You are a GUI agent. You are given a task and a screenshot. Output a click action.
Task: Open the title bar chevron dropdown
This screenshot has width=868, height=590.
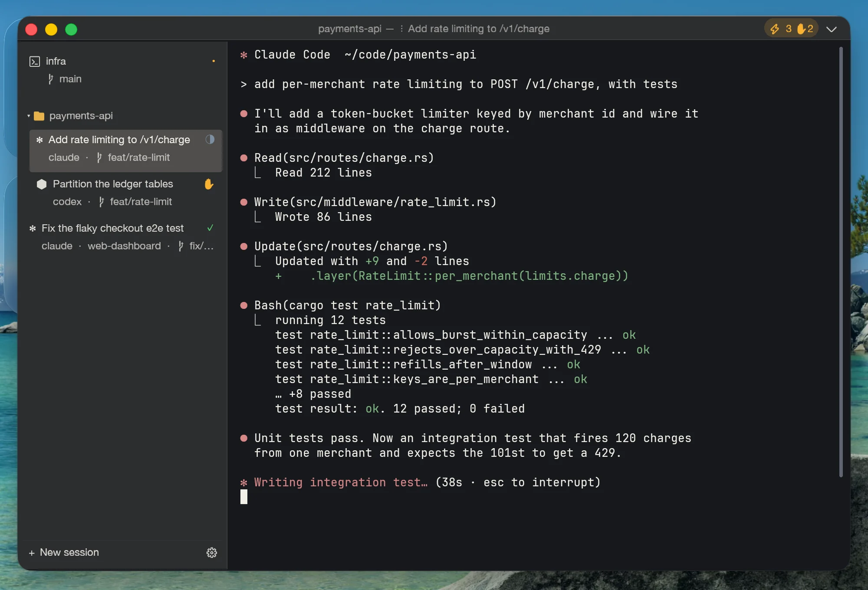(831, 29)
